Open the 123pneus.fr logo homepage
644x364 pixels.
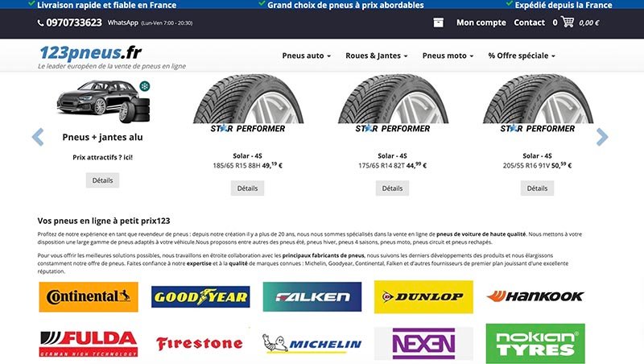(x=91, y=52)
